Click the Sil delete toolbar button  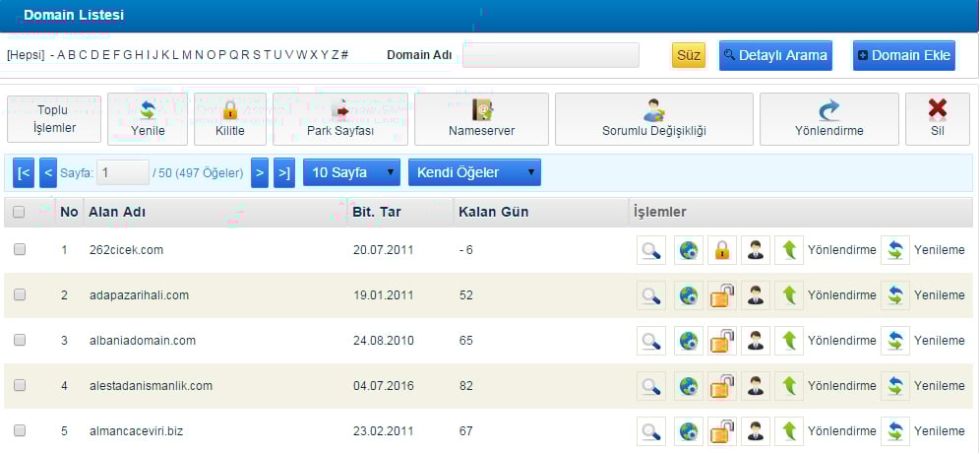[938, 119]
